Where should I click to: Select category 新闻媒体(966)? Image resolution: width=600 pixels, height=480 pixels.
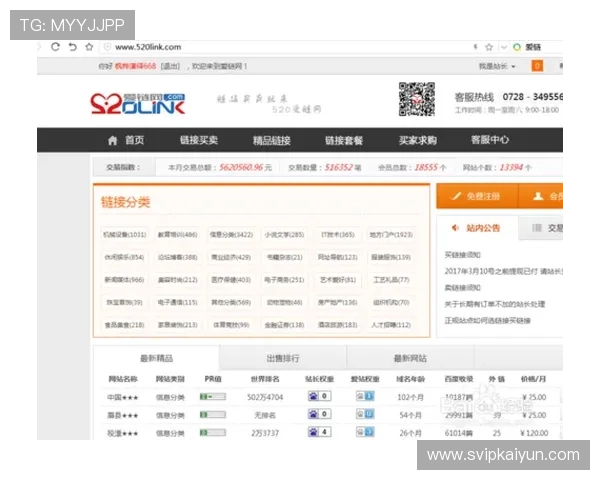tap(124, 280)
